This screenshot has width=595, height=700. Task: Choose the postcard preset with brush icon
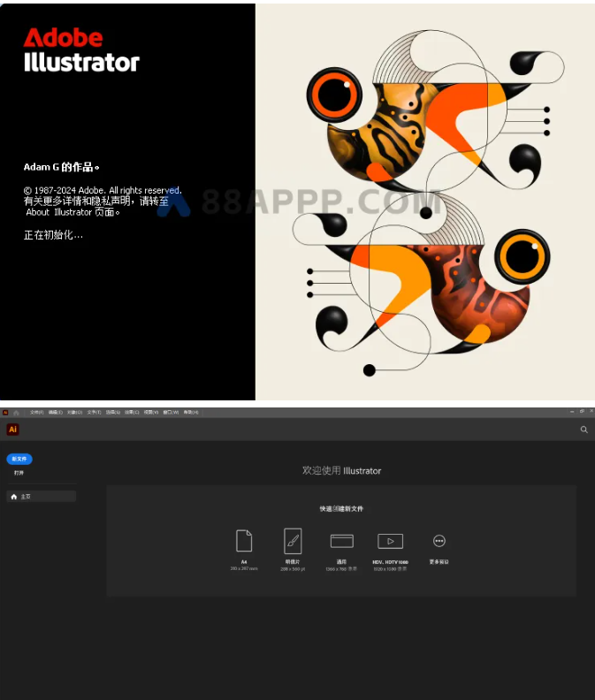[293, 541]
